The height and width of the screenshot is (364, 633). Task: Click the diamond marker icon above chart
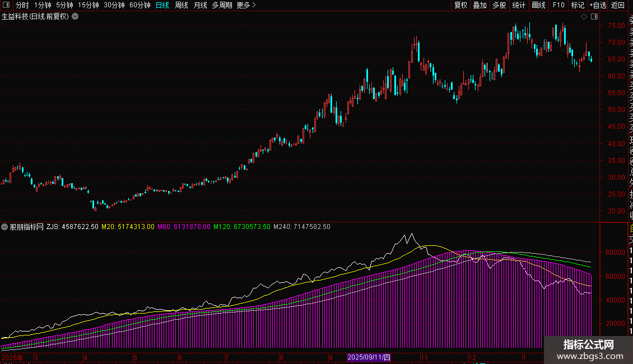point(584,17)
